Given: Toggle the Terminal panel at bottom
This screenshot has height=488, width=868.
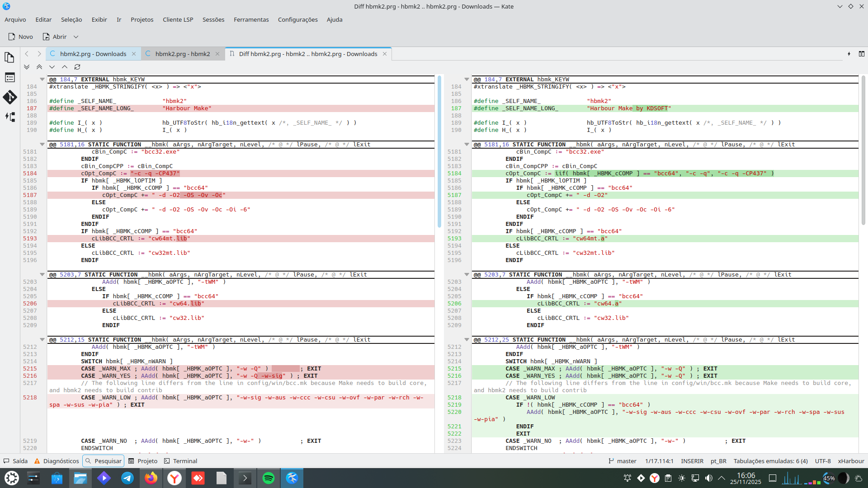Looking at the screenshot, I should pos(180,461).
